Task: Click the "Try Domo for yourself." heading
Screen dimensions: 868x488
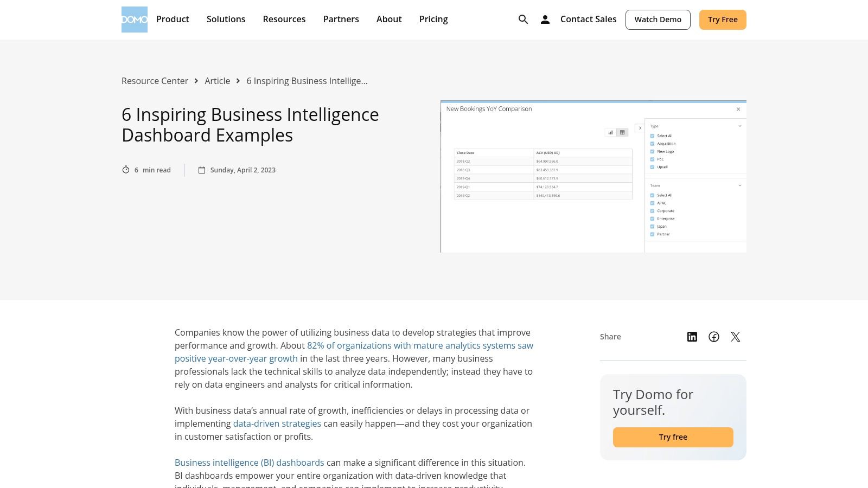Action: pyautogui.click(x=653, y=402)
